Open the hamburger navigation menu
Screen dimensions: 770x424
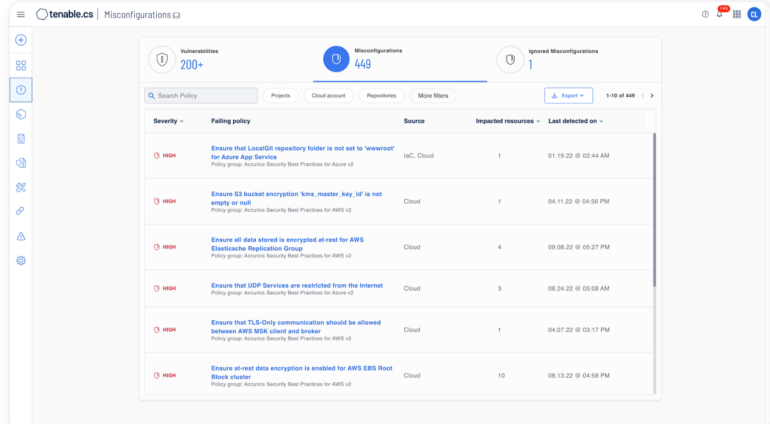coord(20,14)
